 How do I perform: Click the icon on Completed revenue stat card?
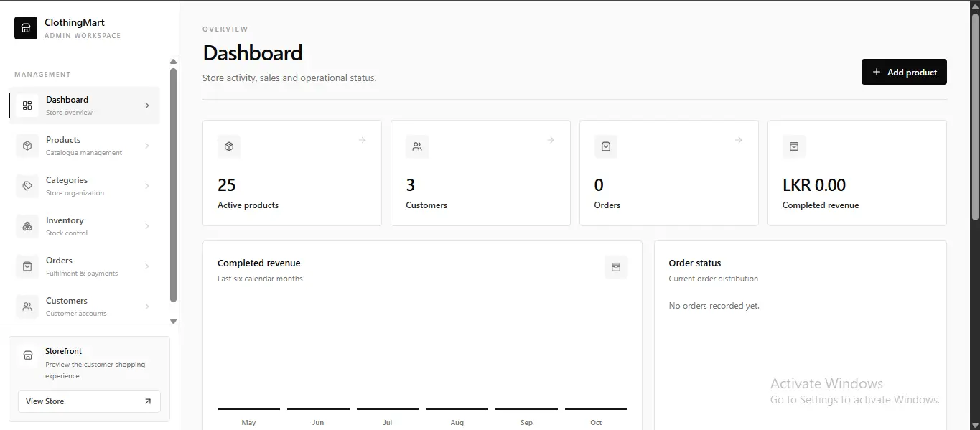(794, 146)
